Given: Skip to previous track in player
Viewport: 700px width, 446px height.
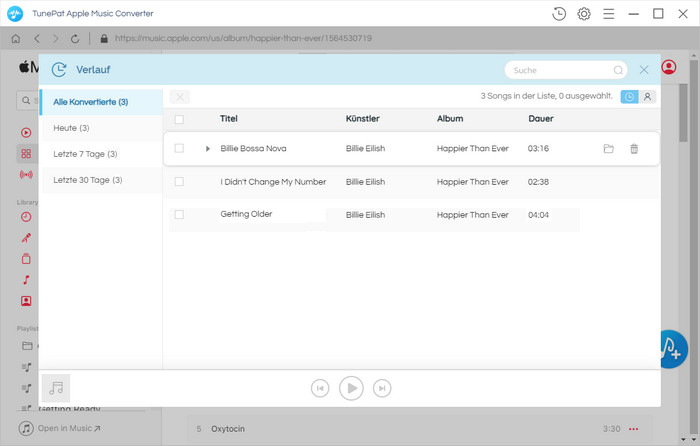Looking at the screenshot, I should coord(320,388).
